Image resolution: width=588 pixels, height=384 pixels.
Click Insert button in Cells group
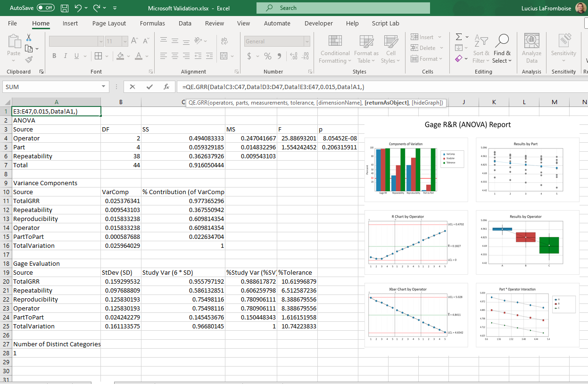click(426, 37)
